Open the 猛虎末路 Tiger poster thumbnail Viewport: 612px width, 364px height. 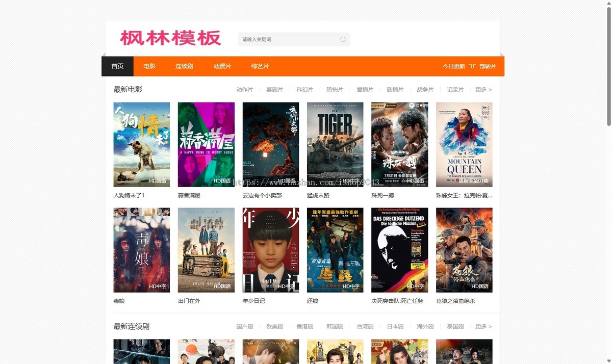[x=335, y=145]
